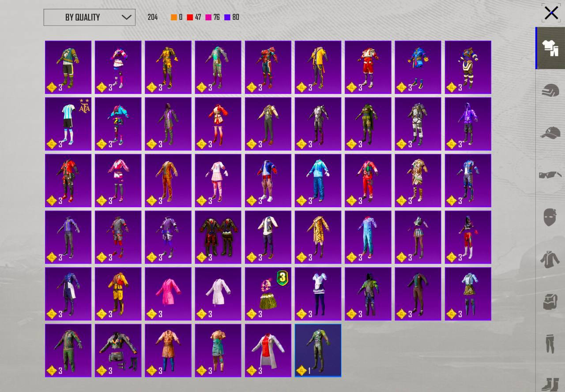
Task: Open the cap headwear category
Action: [550, 132]
